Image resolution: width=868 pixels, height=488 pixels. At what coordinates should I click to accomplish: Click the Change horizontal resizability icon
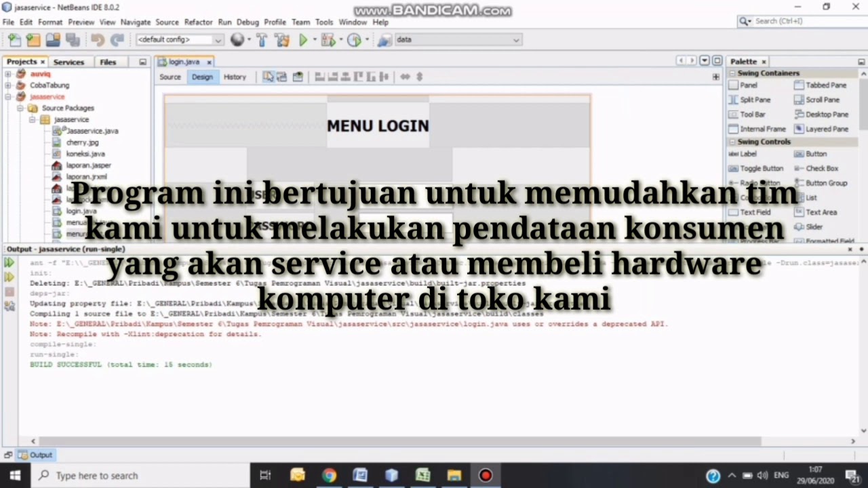[x=405, y=77]
